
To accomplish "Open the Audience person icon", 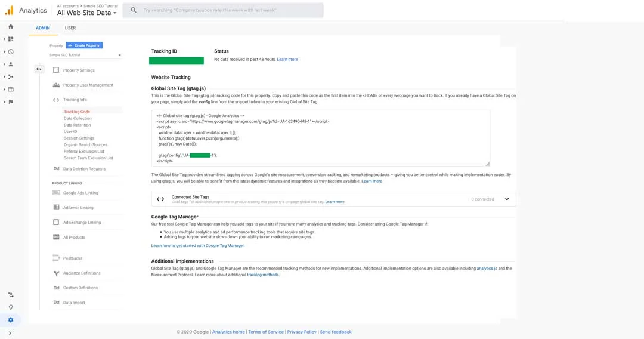I will pos(11,64).
